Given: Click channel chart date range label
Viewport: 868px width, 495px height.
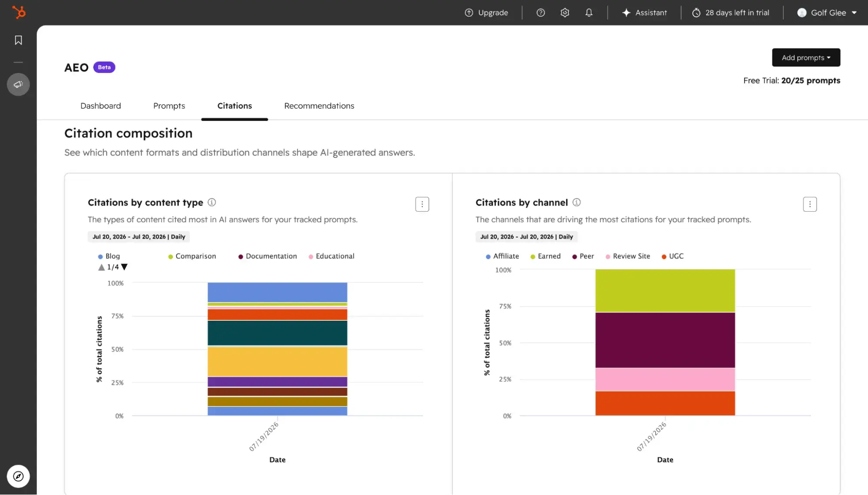Looking at the screenshot, I should pyautogui.click(x=526, y=237).
